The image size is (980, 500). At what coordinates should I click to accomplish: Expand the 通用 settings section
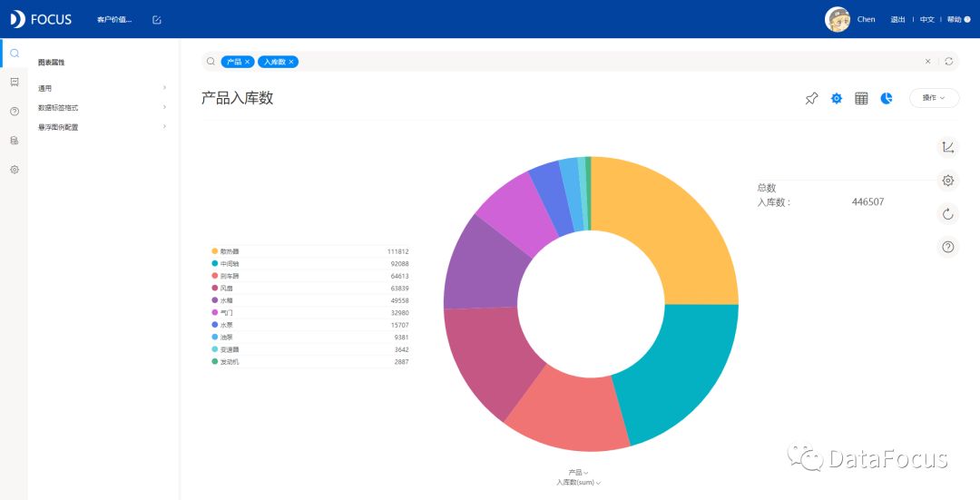pos(102,88)
